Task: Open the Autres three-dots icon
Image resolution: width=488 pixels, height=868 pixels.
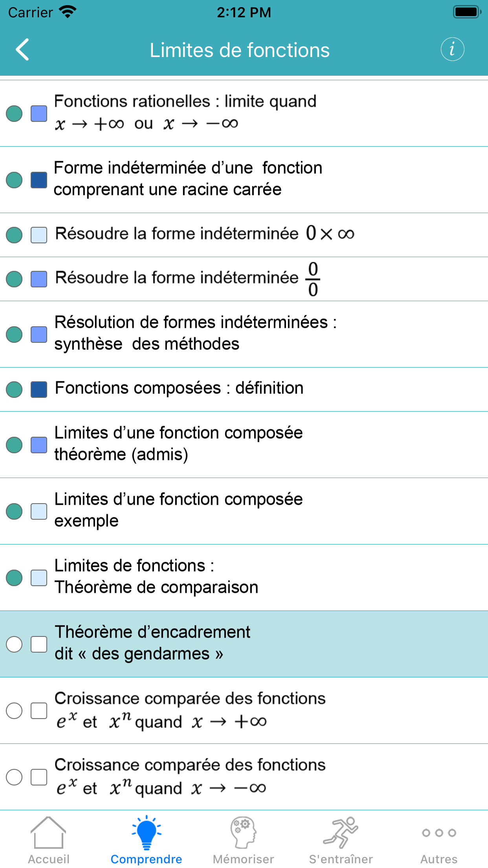Action: 438,832
